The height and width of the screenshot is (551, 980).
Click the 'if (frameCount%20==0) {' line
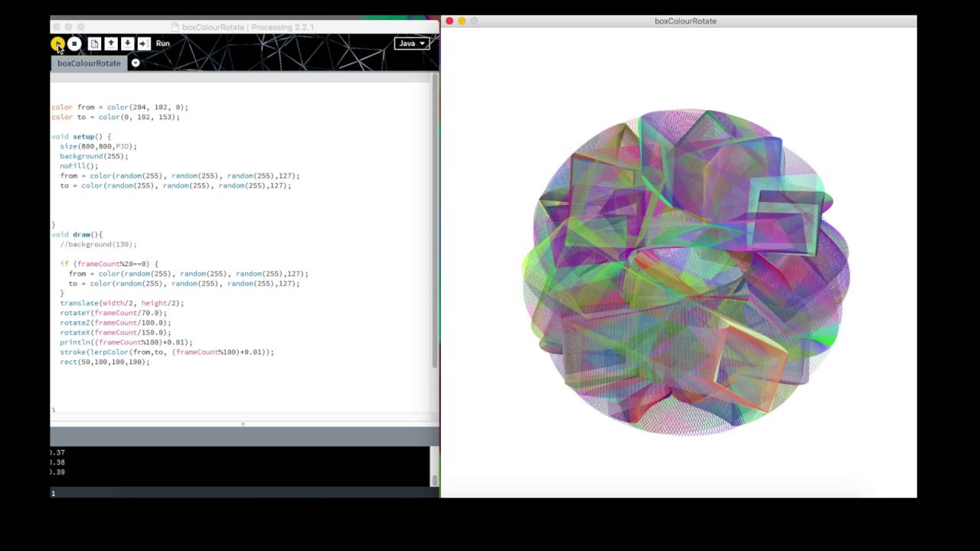click(x=109, y=263)
